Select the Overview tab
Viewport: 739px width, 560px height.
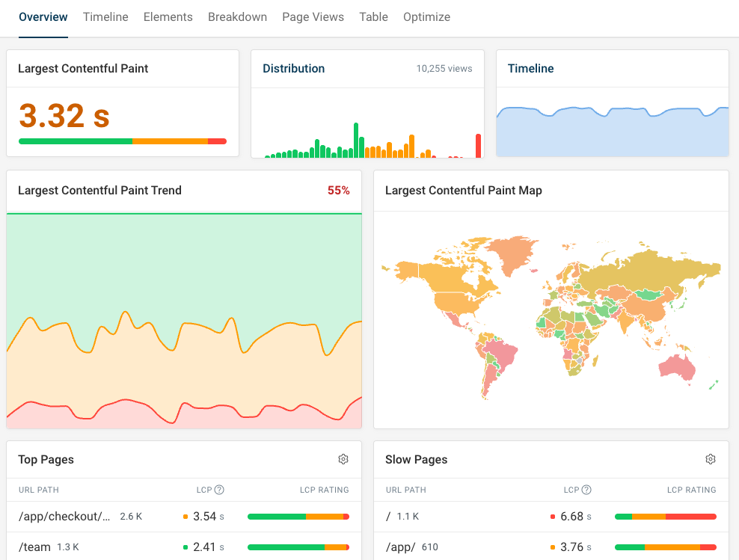click(x=43, y=16)
